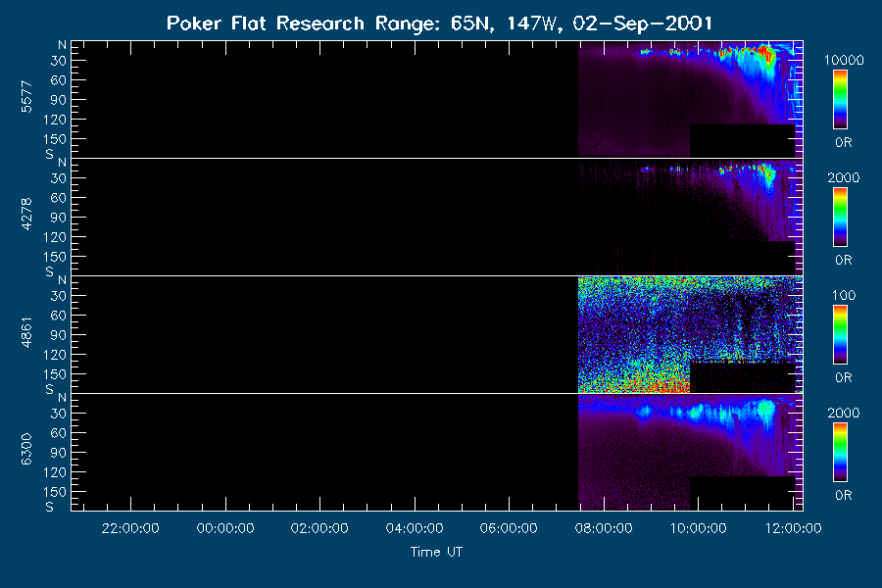The width and height of the screenshot is (882, 588).
Task: Click the '90' tick label in 5577 panel
Action: [x=59, y=100]
